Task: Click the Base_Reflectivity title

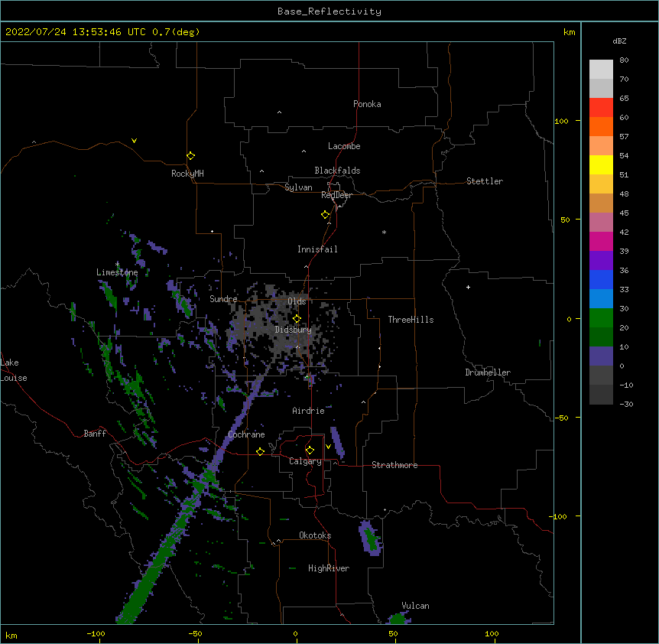Action: [329, 11]
